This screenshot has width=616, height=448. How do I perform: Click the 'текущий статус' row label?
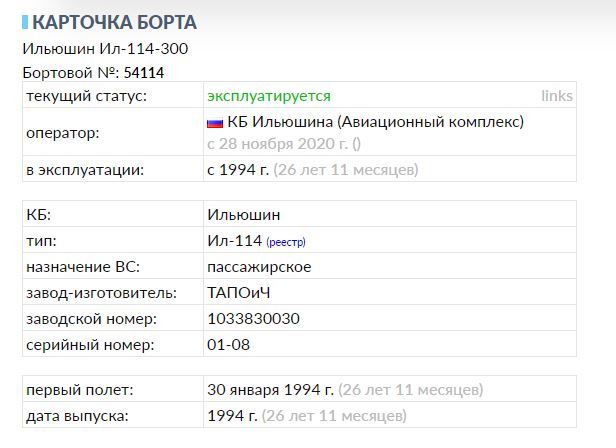pos(86,96)
